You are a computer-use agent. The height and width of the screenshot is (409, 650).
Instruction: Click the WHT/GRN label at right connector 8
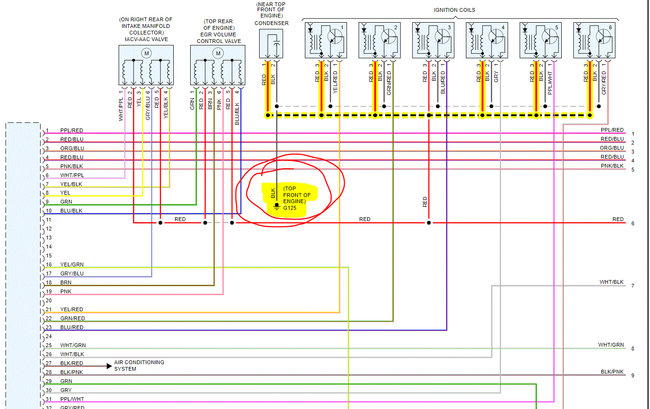click(x=611, y=345)
